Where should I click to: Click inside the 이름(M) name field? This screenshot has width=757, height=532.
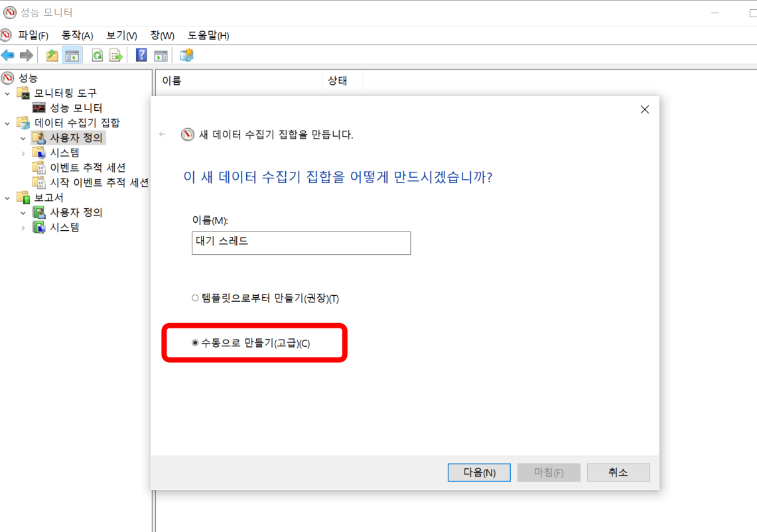pyautogui.click(x=301, y=243)
